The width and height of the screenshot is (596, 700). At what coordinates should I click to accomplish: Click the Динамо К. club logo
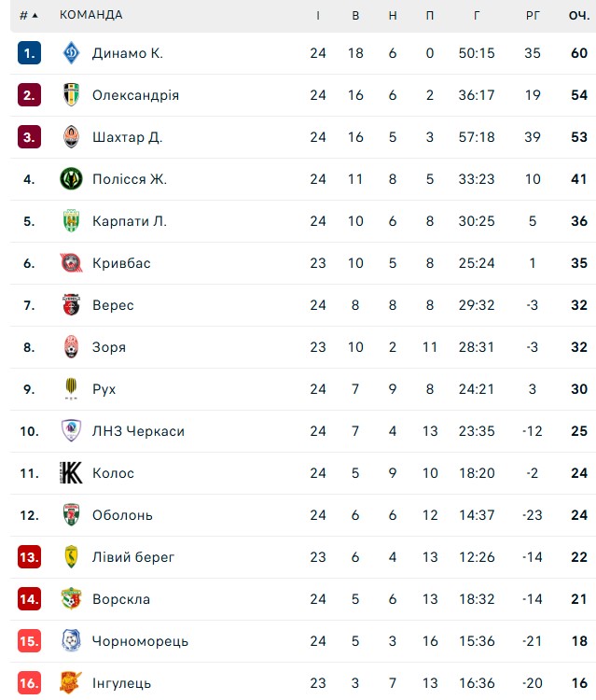(x=71, y=53)
